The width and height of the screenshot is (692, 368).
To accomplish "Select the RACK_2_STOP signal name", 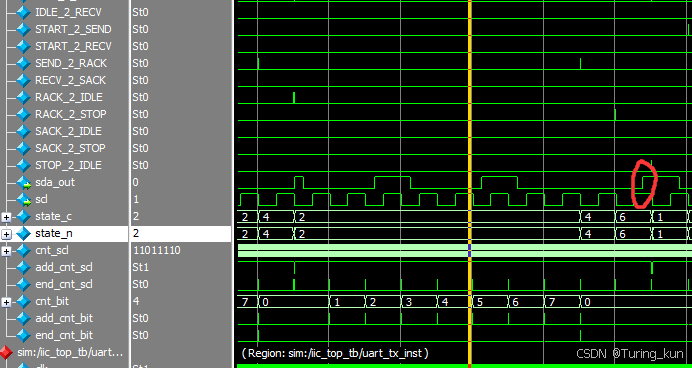I will pos(71,114).
